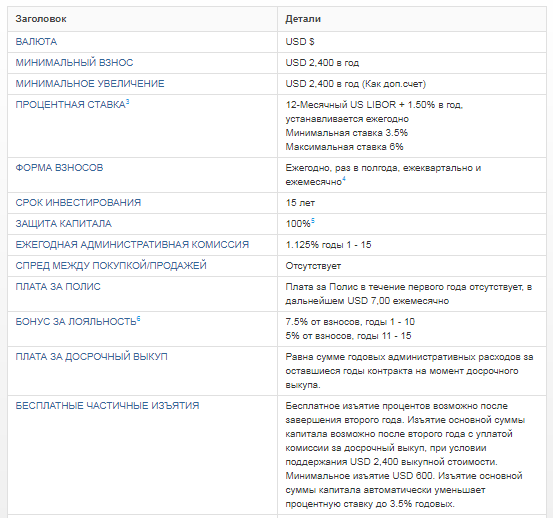
Task: Click footnote 3 next to ПРОЦЕНТНАЯ СТАВКА
Action: (x=128, y=102)
